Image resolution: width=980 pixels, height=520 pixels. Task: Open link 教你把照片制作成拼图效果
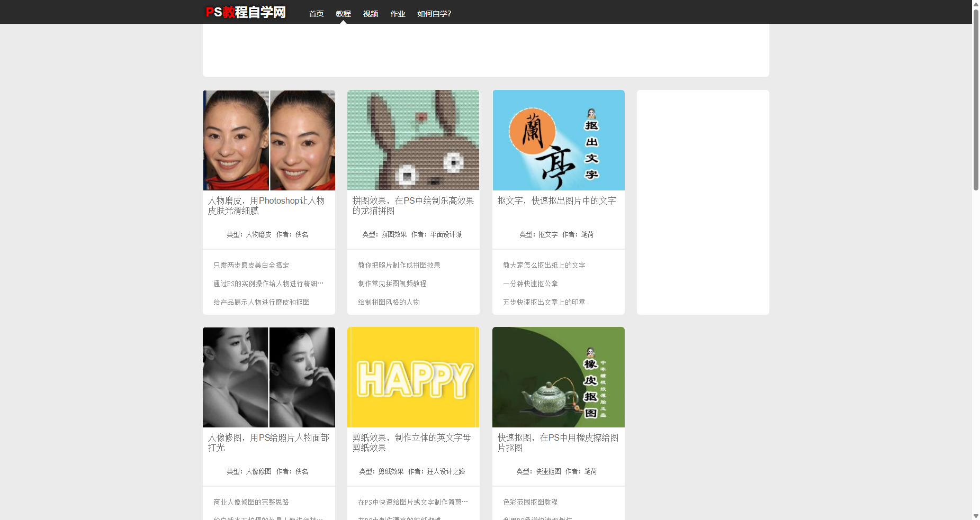coord(399,265)
